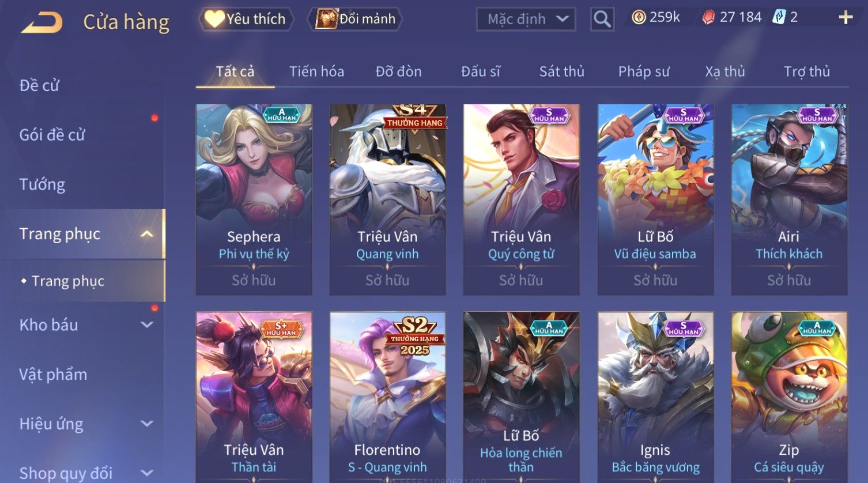
Task: Switch to the Pháp sư tab
Action: 644,71
